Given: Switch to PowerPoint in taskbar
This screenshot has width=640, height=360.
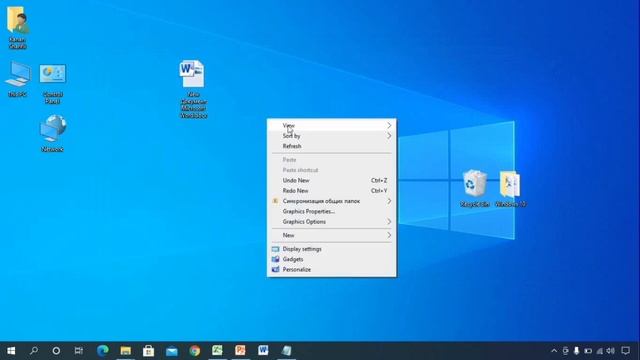Looking at the screenshot, I should click(x=240, y=351).
